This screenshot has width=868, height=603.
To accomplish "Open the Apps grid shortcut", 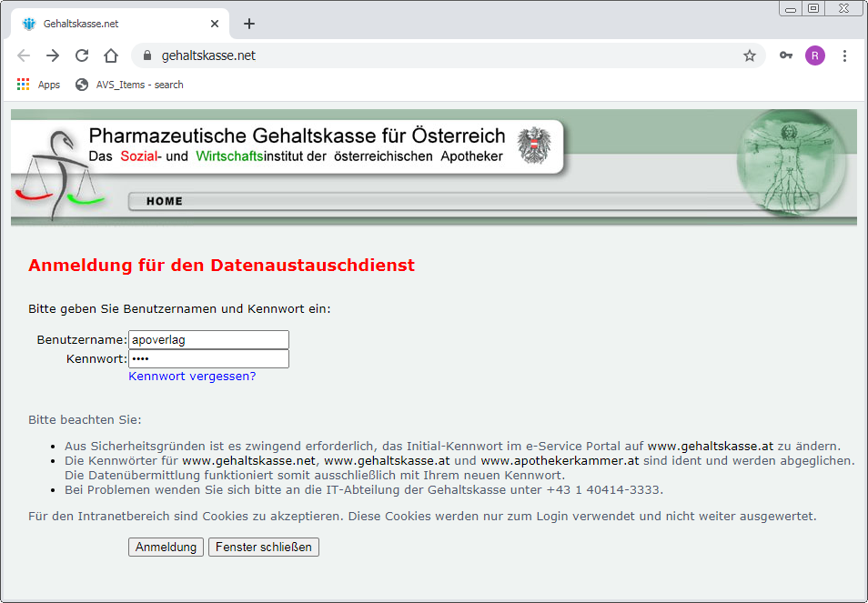I will [23, 84].
